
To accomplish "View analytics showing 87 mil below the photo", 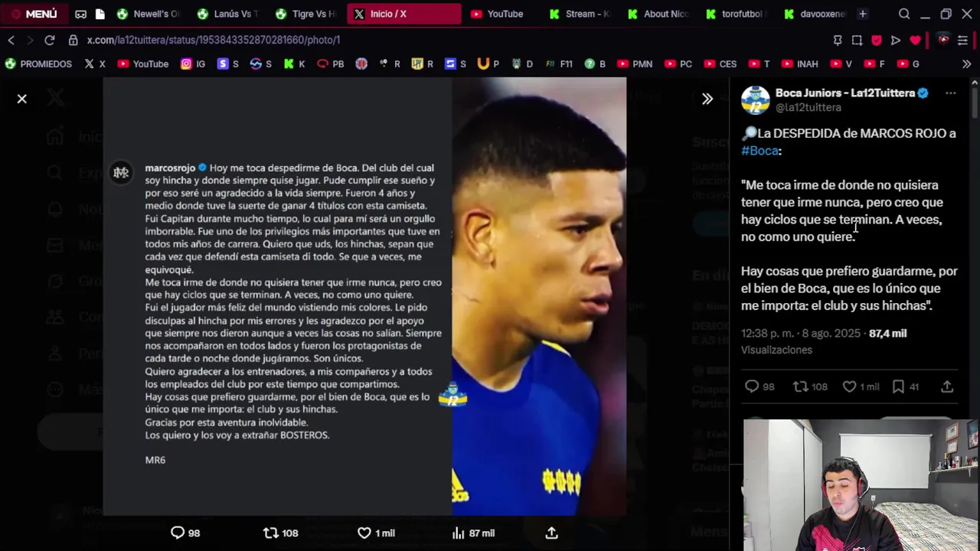I will [473, 533].
